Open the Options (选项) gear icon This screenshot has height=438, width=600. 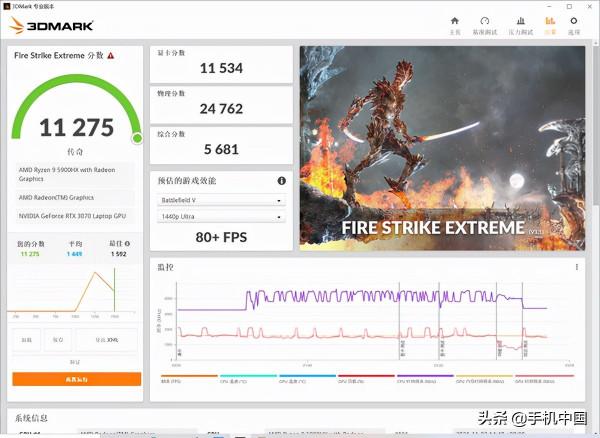coord(574,24)
